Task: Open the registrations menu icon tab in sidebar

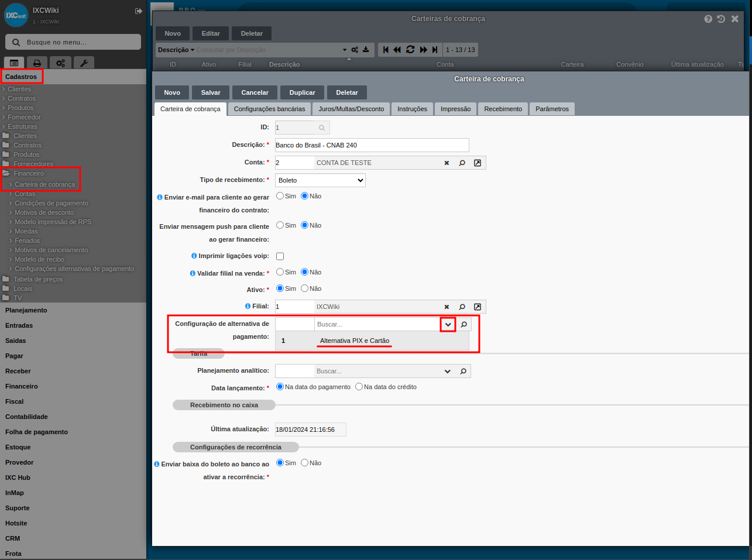Action: pos(14,63)
